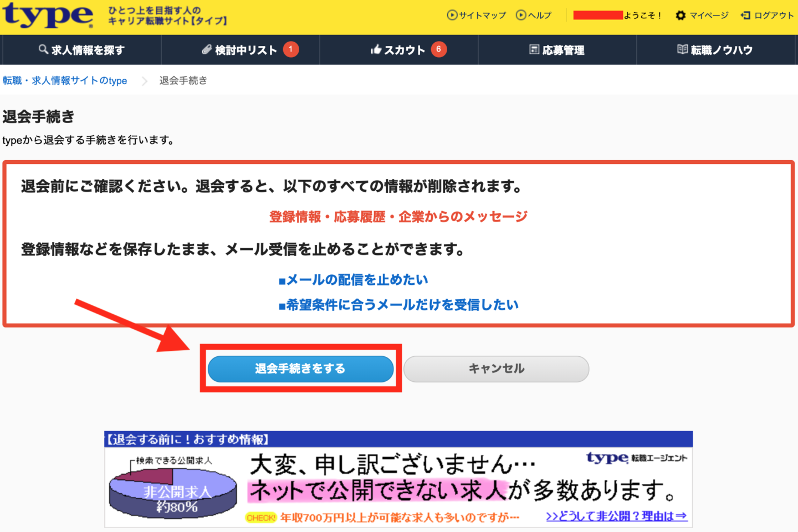
Task: Click the gear icon beside マイページ
Action: (x=681, y=16)
